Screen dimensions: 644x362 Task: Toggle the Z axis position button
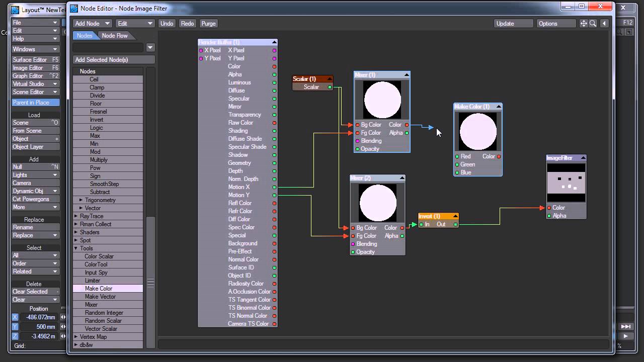pyautogui.click(x=15, y=336)
